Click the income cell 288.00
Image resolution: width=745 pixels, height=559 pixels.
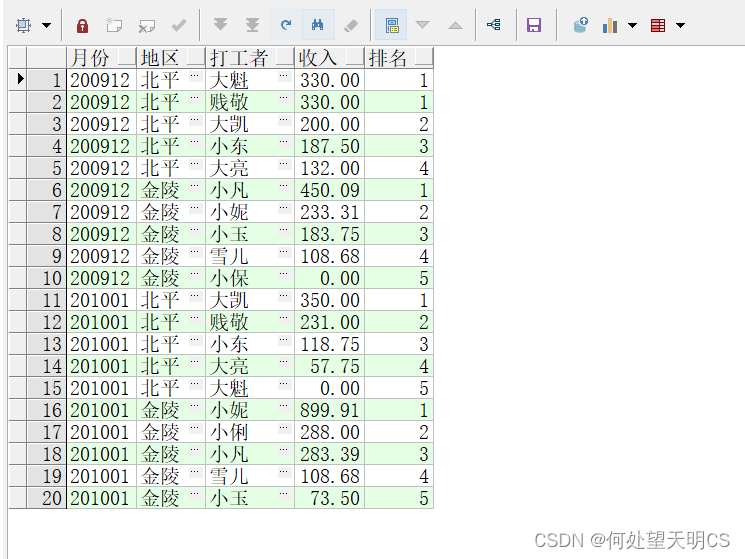(x=329, y=432)
